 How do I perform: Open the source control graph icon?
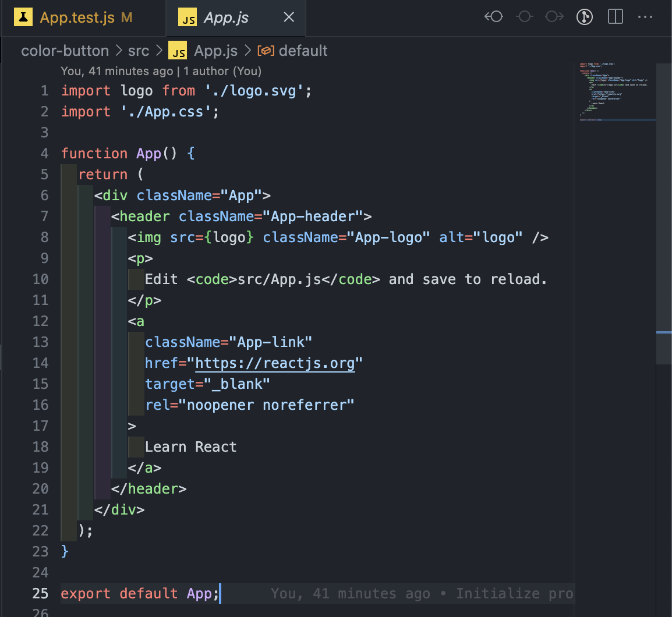tap(585, 17)
